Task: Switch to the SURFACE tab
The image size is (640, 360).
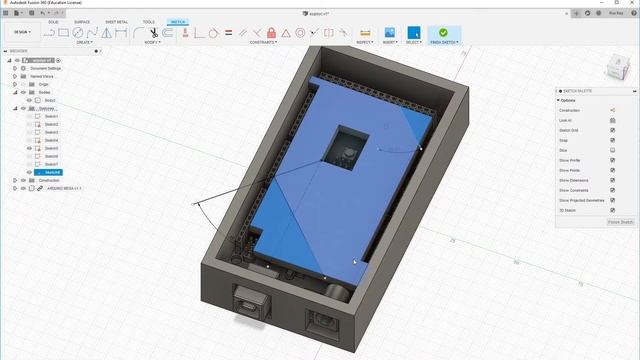Action: [82, 22]
